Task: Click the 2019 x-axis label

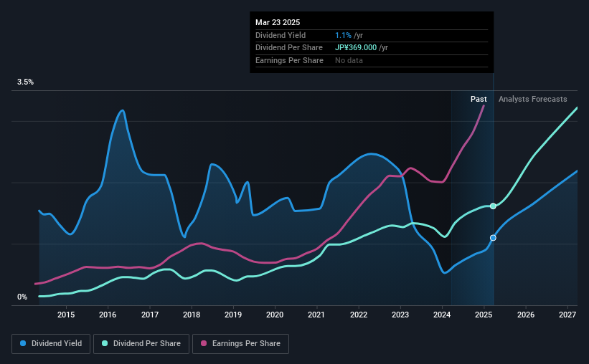Action: pyautogui.click(x=233, y=315)
